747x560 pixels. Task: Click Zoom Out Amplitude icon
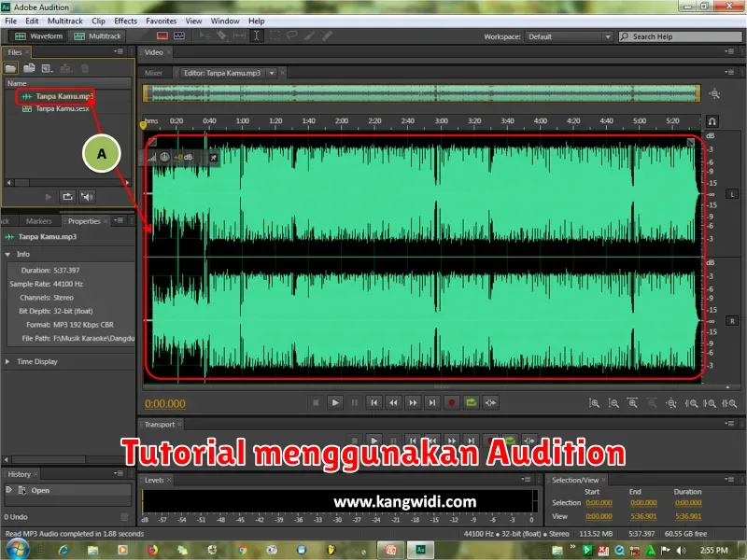tap(613, 403)
